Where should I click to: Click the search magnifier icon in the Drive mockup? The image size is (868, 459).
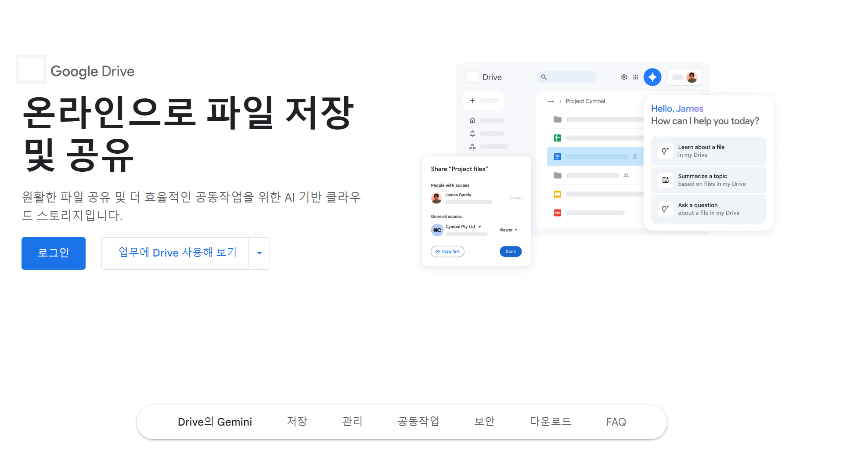(544, 77)
